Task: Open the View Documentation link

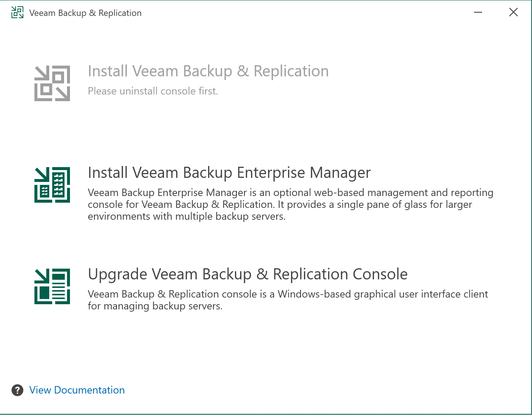Action: (77, 390)
